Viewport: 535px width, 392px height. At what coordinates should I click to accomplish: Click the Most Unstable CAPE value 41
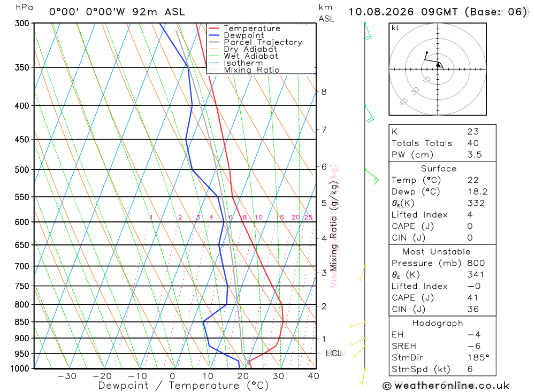click(x=472, y=298)
